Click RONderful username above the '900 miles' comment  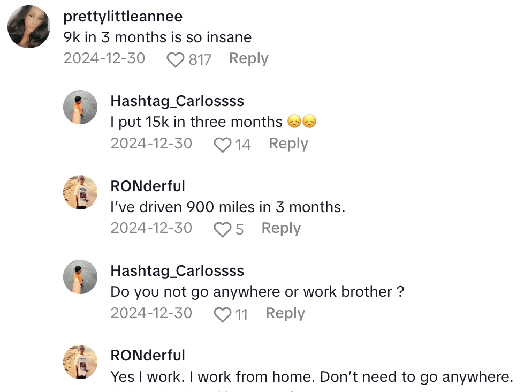(x=148, y=186)
